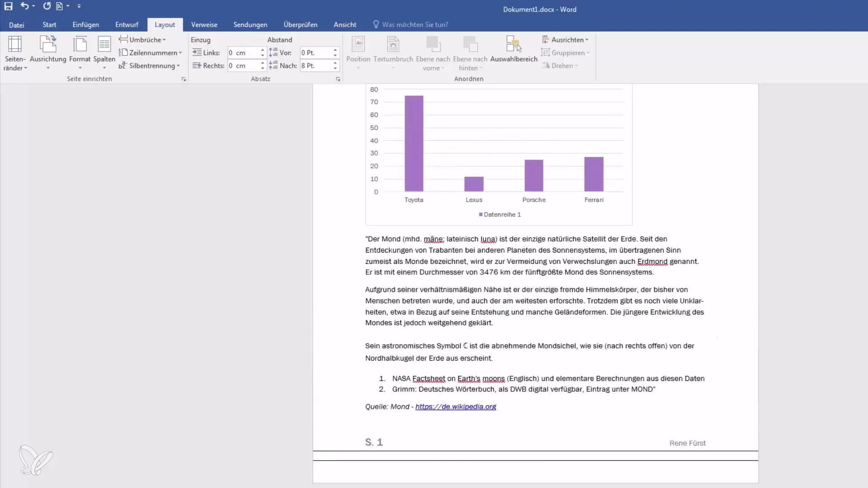Click the Position button
This screenshot has width=868, height=488.
click(358, 53)
